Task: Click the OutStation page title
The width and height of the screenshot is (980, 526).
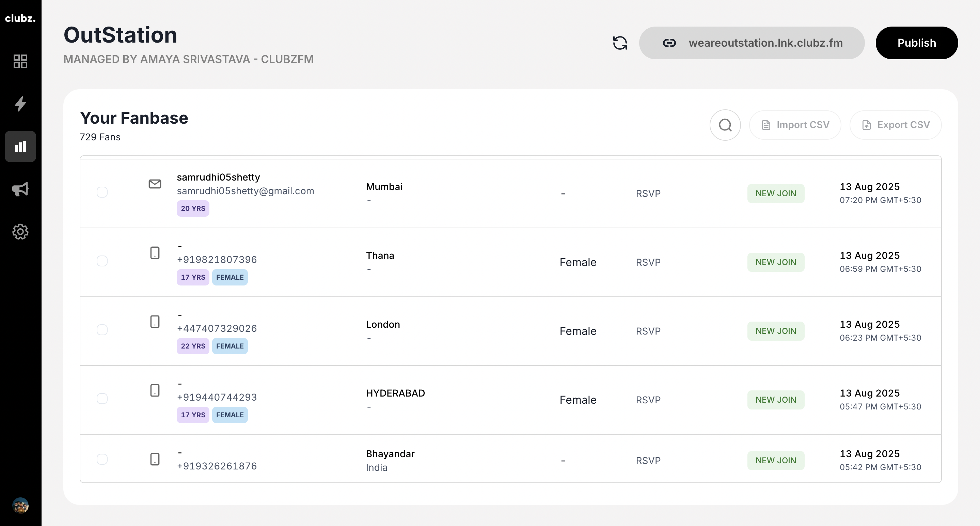Action: pyautogui.click(x=120, y=35)
